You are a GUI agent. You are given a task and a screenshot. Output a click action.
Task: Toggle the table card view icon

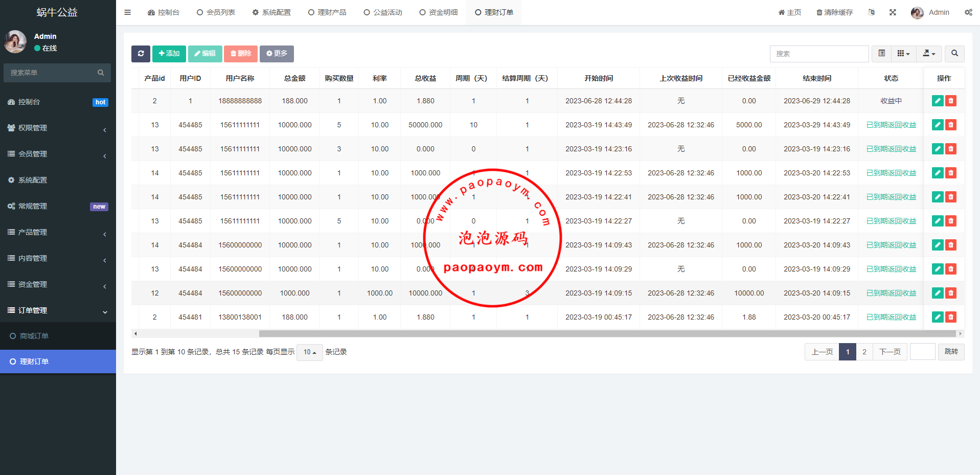pyautogui.click(x=881, y=54)
